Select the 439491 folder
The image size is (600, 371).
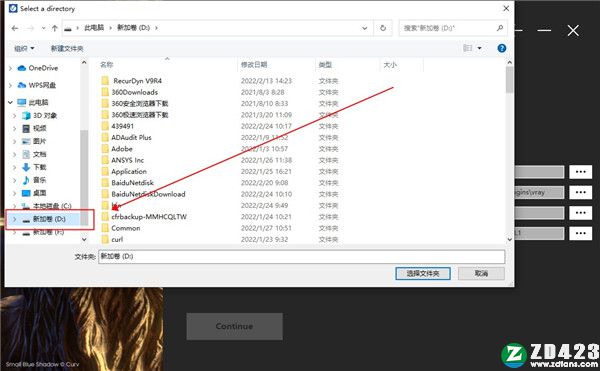(122, 126)
